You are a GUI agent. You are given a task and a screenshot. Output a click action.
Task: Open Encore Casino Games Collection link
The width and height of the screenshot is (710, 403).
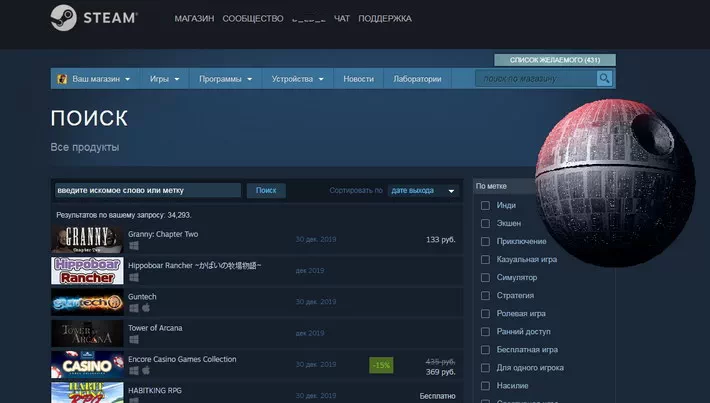(x=182, y=359)
